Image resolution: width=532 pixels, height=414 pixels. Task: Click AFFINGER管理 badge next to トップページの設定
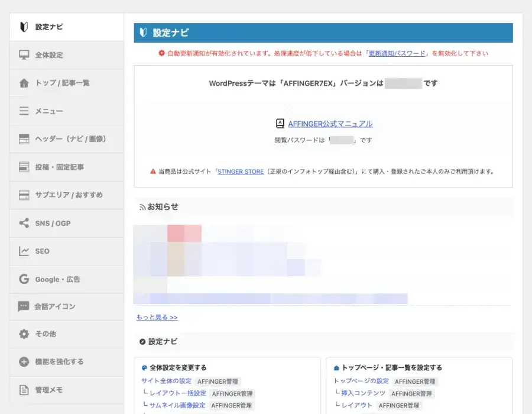(414, 381)
